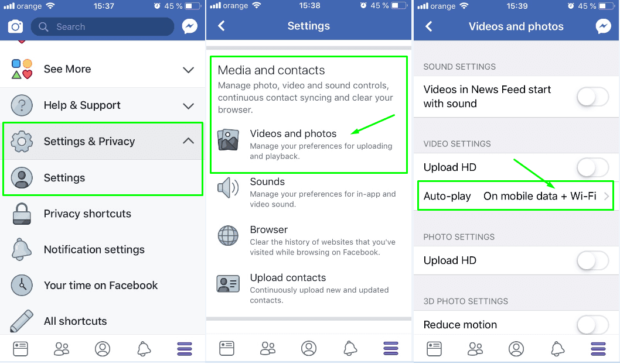Tap the contact card icon for Upload contacts
This screenshot has width=620, height=364.
[x=228, y=284]
